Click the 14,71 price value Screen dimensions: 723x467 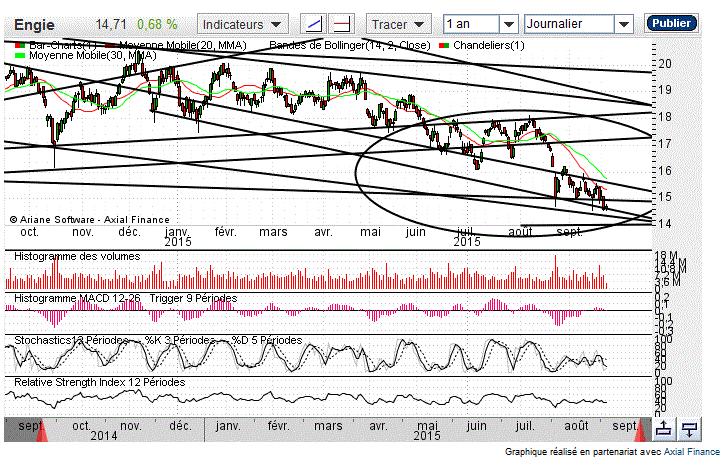click(111, 24)
